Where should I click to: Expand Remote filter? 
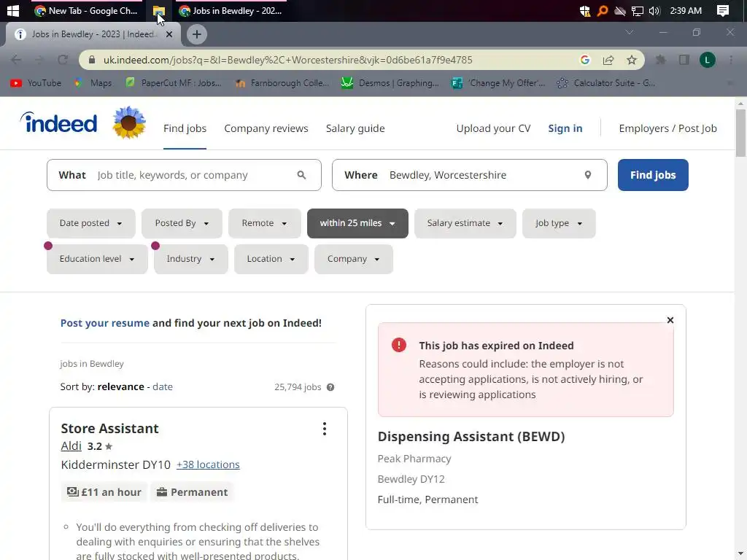tap(264, 223)
